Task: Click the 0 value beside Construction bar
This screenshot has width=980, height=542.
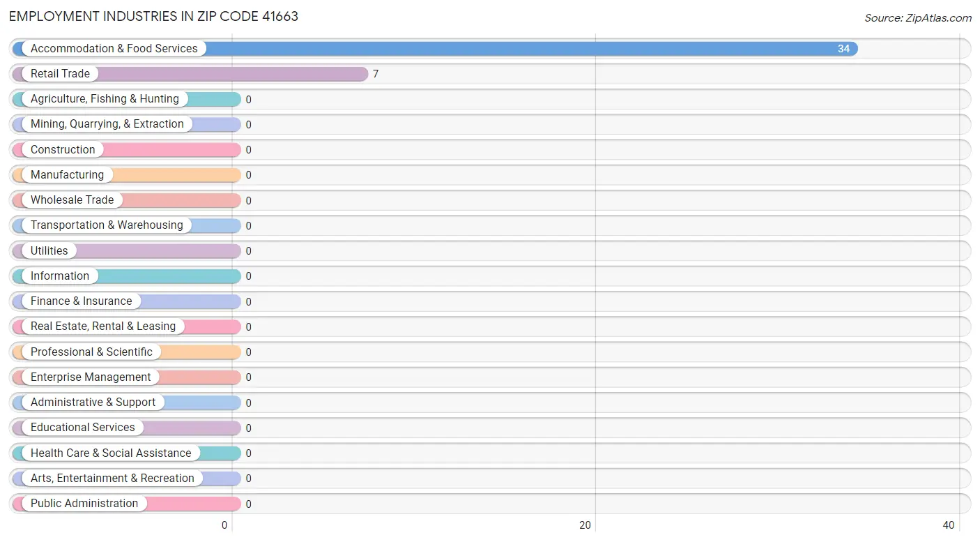Action: click(248, 150)
